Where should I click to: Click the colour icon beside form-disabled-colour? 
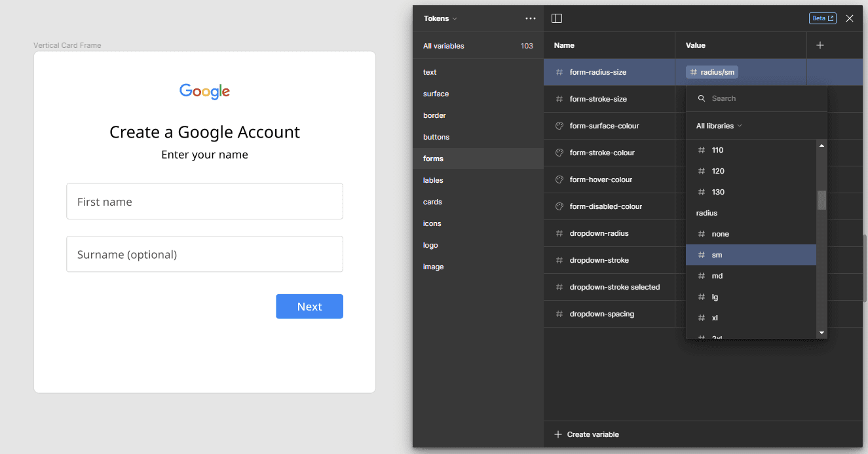pyautogui.click(x=558, y=206)
